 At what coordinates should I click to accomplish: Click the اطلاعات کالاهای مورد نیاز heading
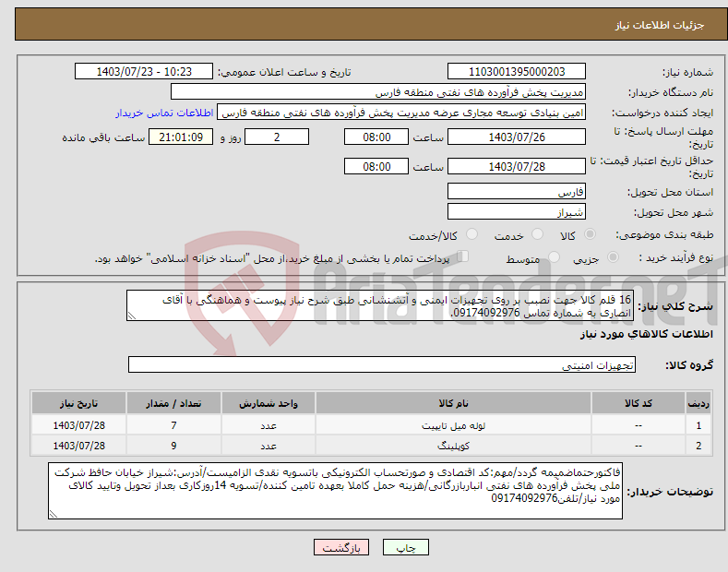[646, 334]
